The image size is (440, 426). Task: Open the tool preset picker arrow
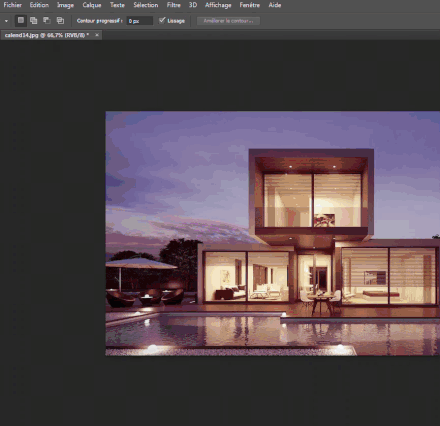click(6, 21)
